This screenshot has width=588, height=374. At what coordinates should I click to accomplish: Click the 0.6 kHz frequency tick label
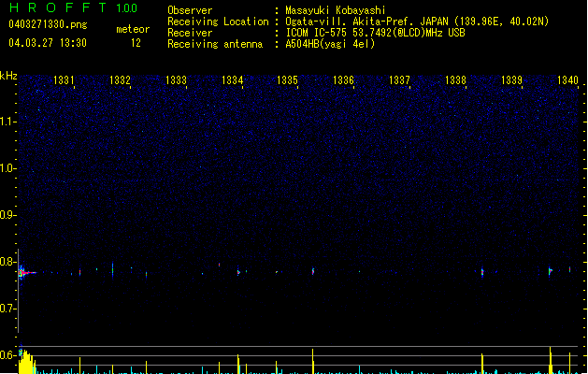(x=7, y=355)
